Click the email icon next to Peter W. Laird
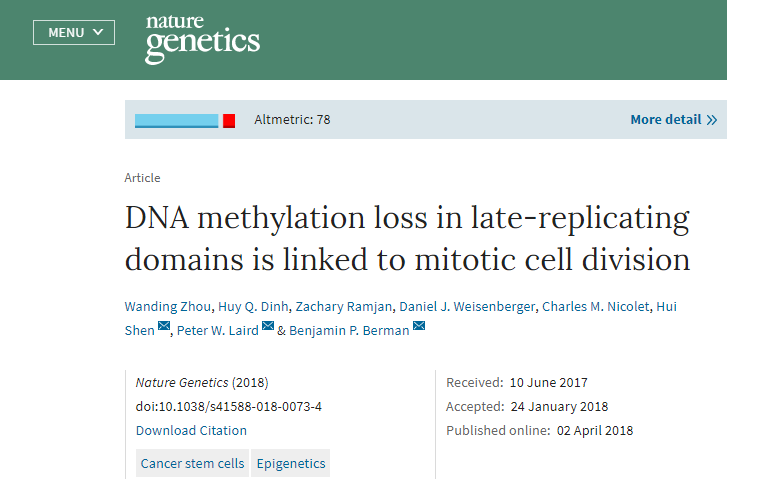Image resolution: width=768 pixels, height=496 pixels. tap(268, 326)
